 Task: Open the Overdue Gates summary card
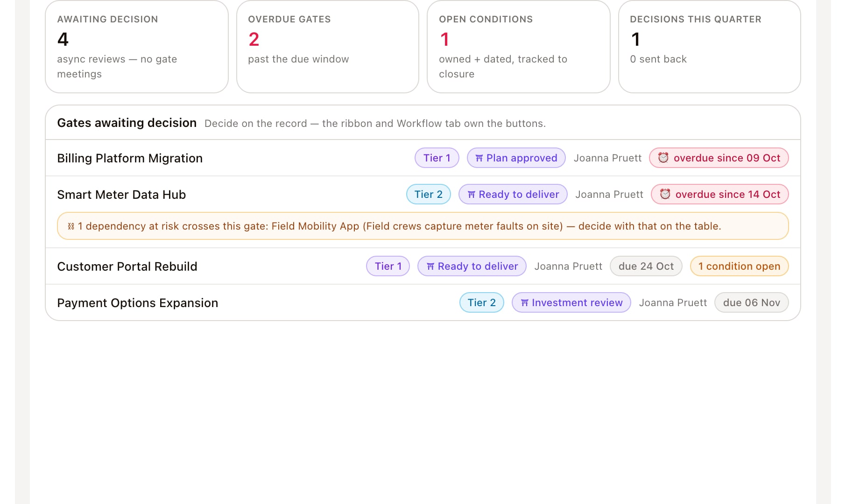pyautogui.click(x=328, y=47)
